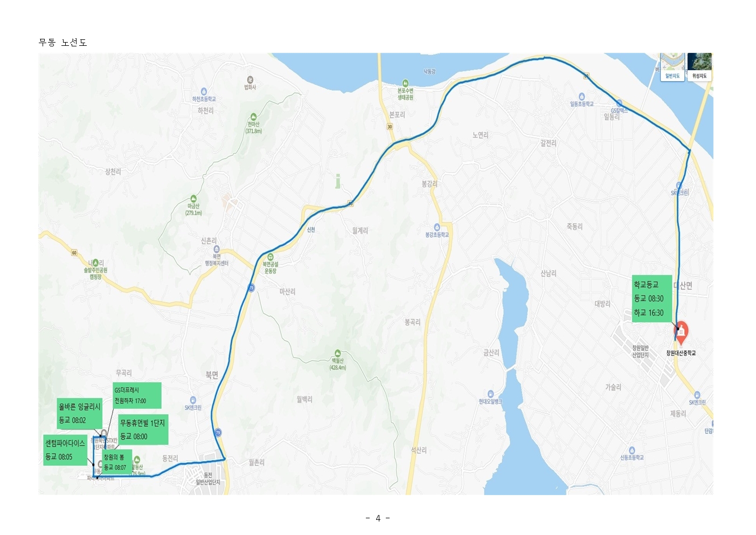756x535 pixels.
Task: Select the 본포수변생태공원 park icon
Action: click(x=405, y=84)
